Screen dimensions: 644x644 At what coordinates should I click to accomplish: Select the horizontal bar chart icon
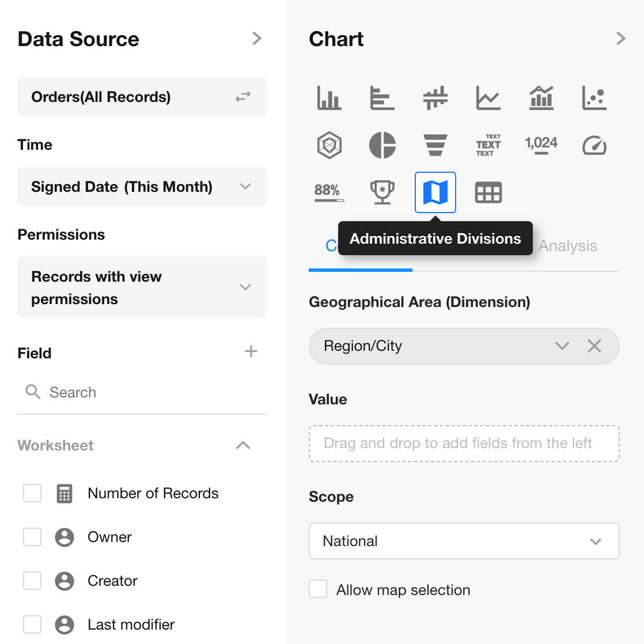pyautogui.click(x=382, y=98)
